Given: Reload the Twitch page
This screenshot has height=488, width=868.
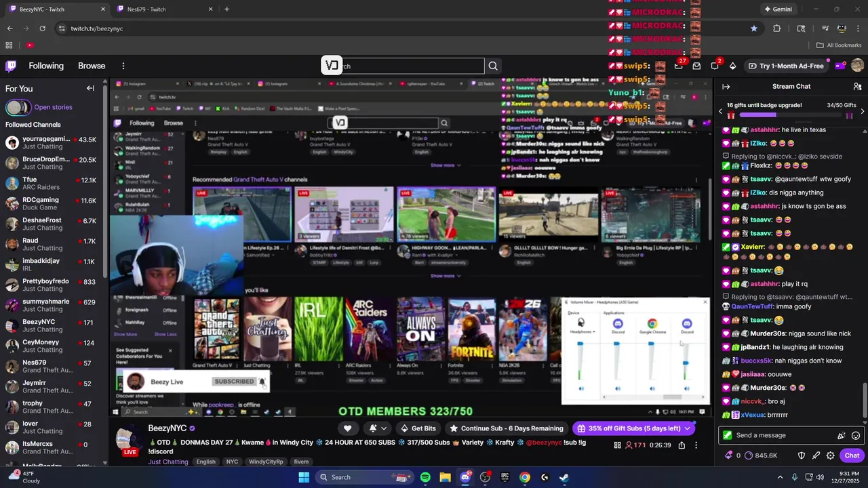Looking at the screenshot, I should click(x=42, y=28).
